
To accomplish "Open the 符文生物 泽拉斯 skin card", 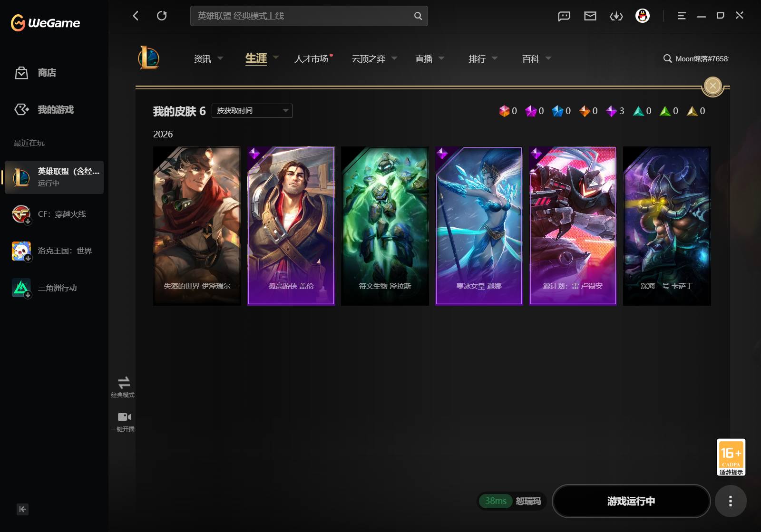I will pyautogui.click(x=385, y=226).
